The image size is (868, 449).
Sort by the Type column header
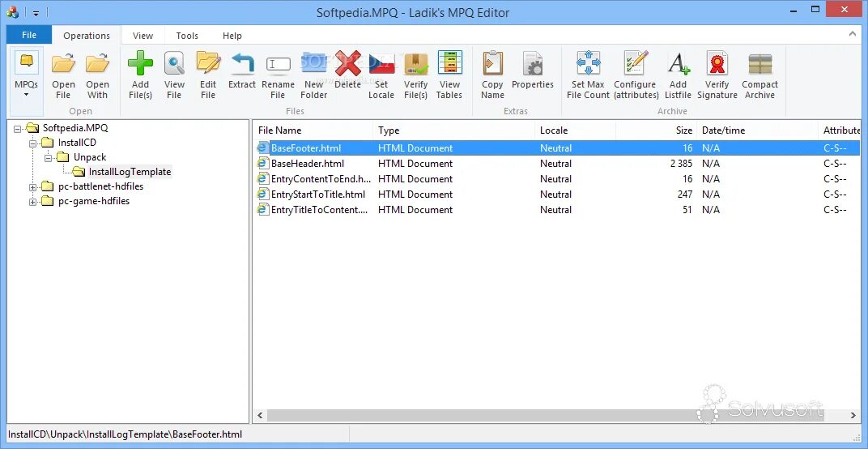point(454,130)
